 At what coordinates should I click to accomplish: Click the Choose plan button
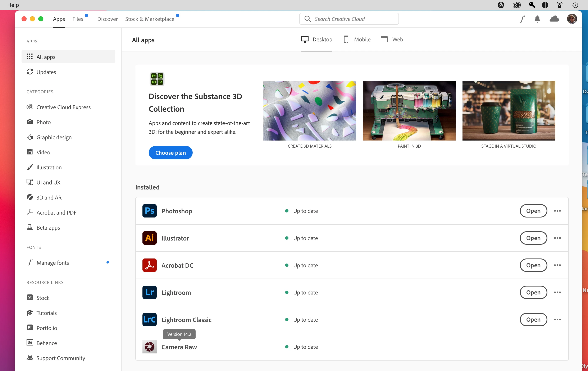tap(170, 153)
